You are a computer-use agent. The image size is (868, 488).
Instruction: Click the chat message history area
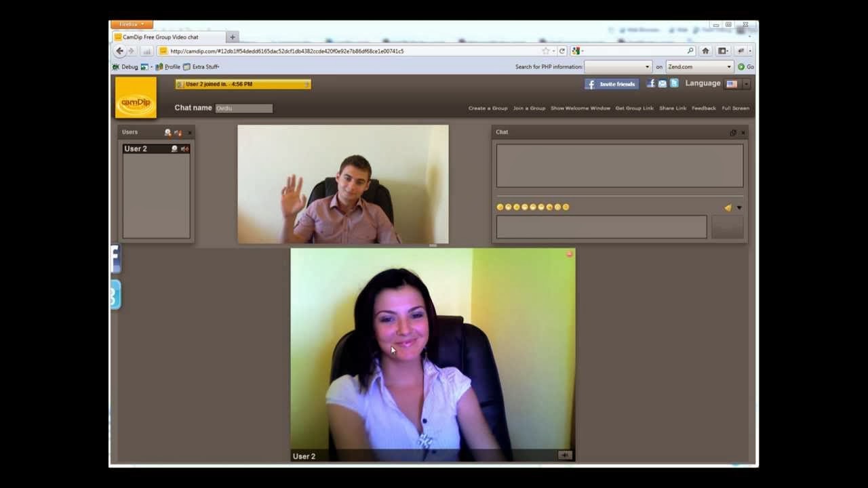click(620, 165)
